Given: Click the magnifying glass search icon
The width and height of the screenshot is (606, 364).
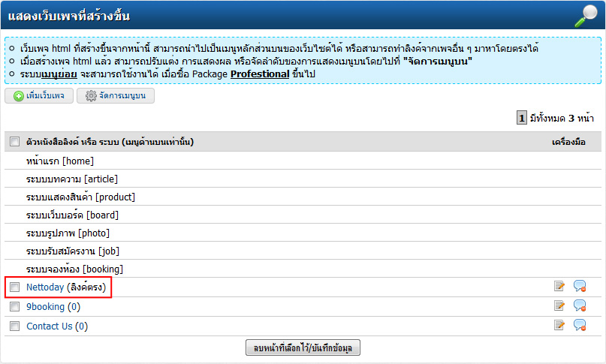Looking at the screenshot, I should [x=583, y=15].
